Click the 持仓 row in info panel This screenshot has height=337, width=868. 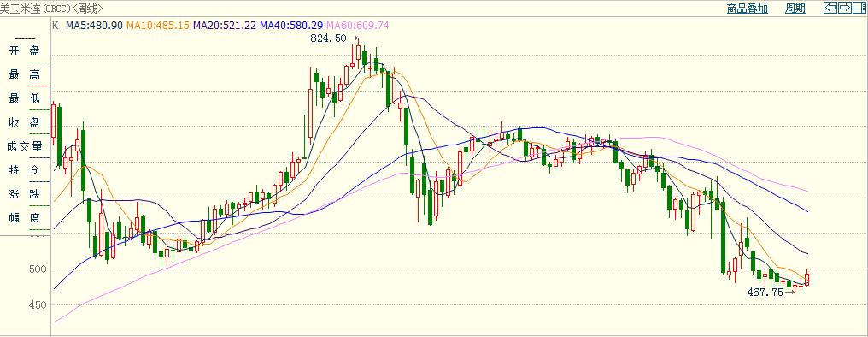click(x=25, y=170)
